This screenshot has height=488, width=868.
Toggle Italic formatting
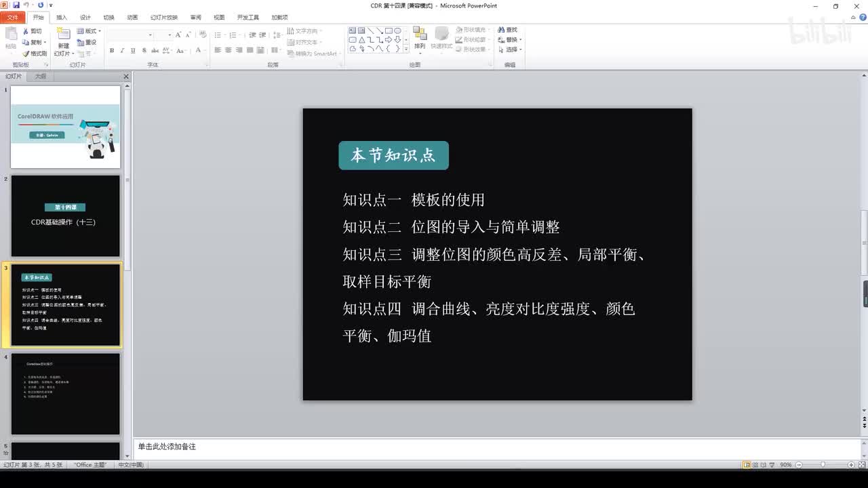tap(123, 51)
